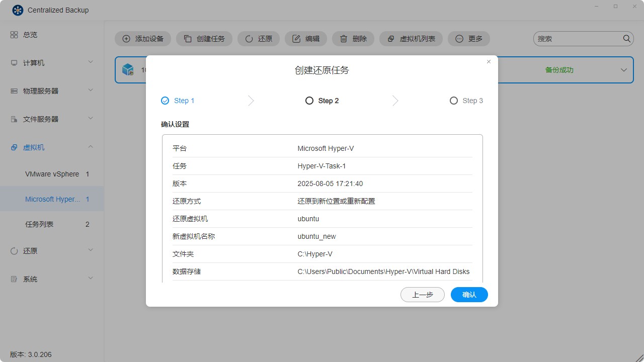Click the 添加设备 (Add Device) icon

[x=125, y=38]
